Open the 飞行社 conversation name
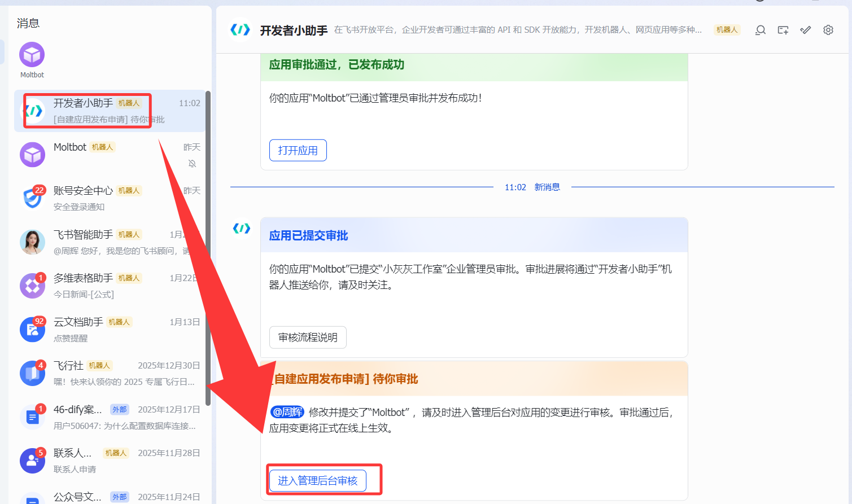Viewport: 852px width, 504px height. pyautogui.click(x=68, y=366)
